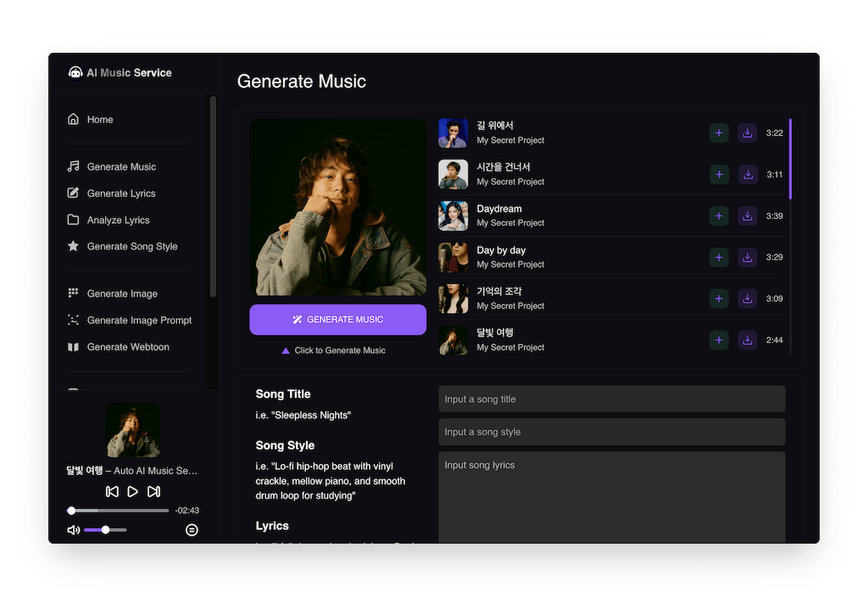Click the speaker volume icon
This screenshot has height=608, width=868.
click(x=73, y=530)
